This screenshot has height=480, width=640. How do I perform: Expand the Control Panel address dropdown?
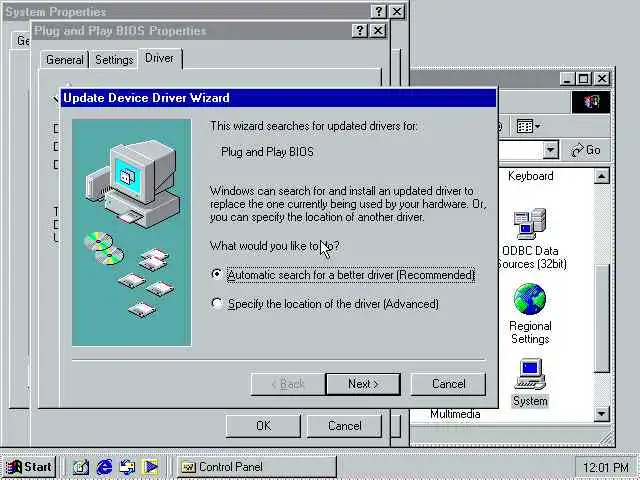550,150
